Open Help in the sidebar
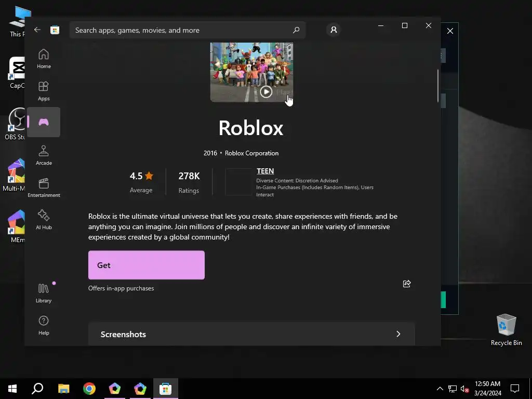532x399 pixels. (x=44, y=325)
